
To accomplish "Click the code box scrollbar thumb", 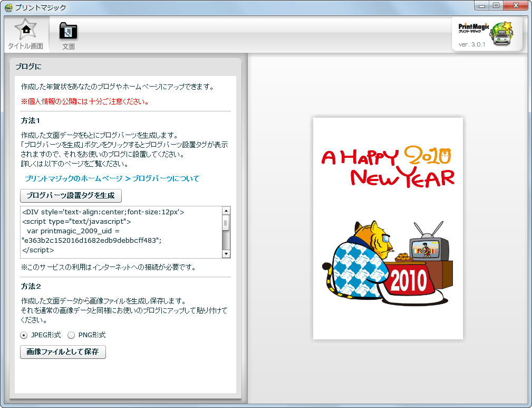I will click(226, 223).
